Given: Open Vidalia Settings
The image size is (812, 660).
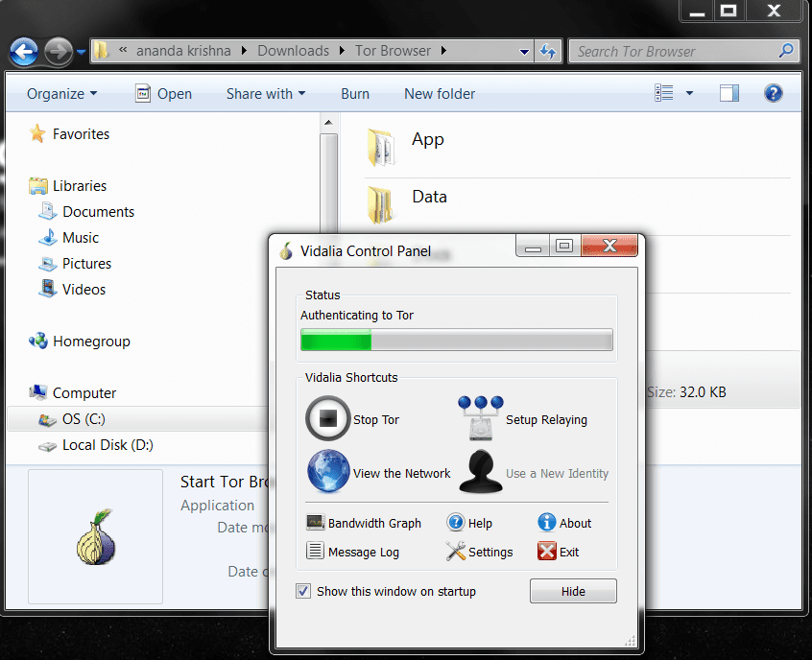Looking at the screenshot, I should click(480, 552).
